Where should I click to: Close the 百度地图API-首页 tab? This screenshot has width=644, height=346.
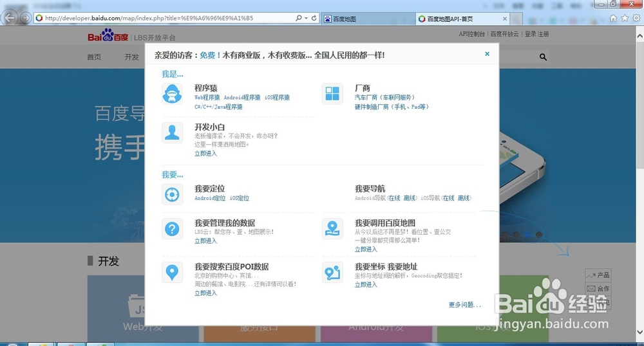pyautogui.click(x=505, y=19)
